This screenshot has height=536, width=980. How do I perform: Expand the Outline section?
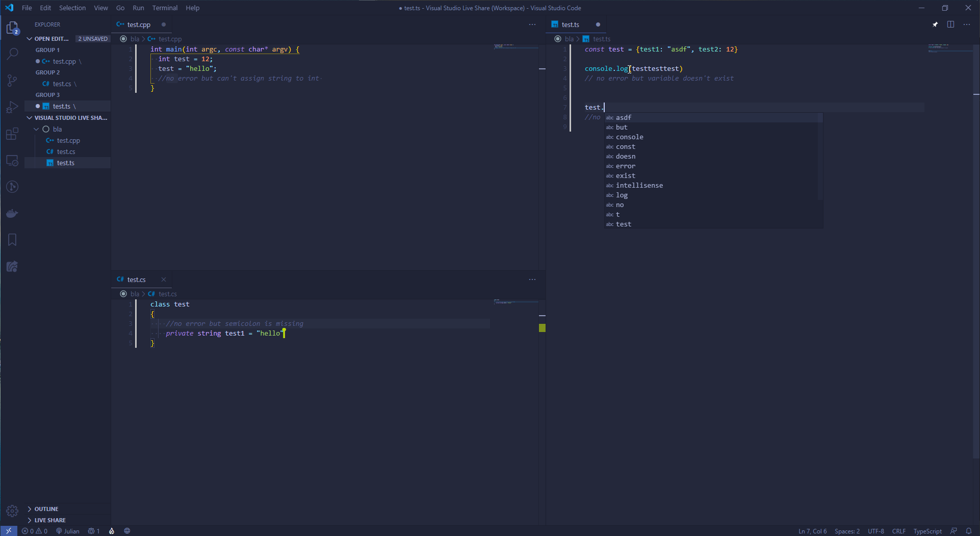pos(46,508)
